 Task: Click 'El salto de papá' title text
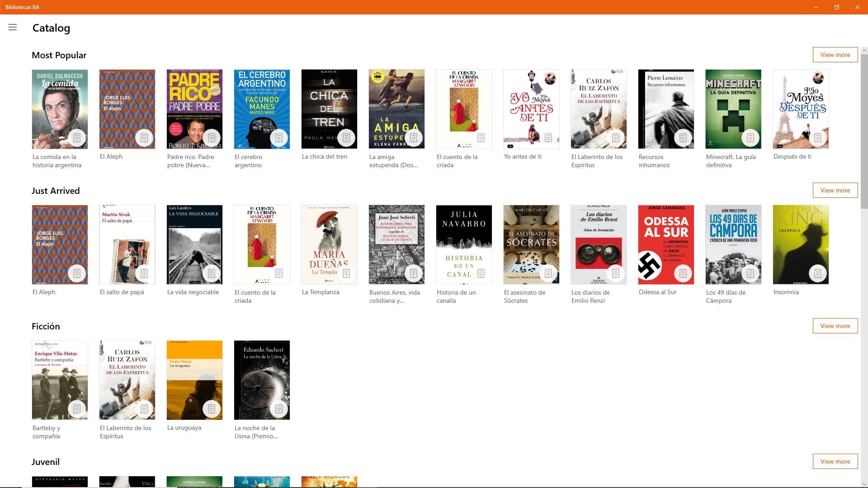coord(122,292)
